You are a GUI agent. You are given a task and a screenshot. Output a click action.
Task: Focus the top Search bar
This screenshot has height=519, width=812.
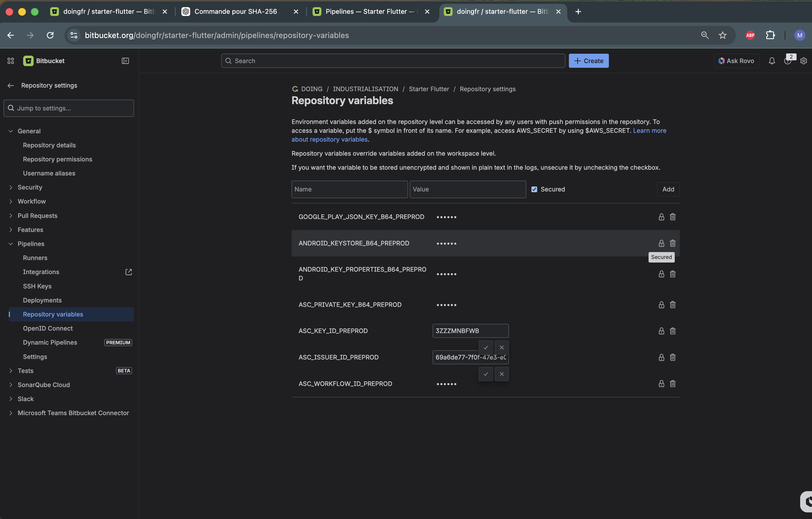[x=393, y=61]
